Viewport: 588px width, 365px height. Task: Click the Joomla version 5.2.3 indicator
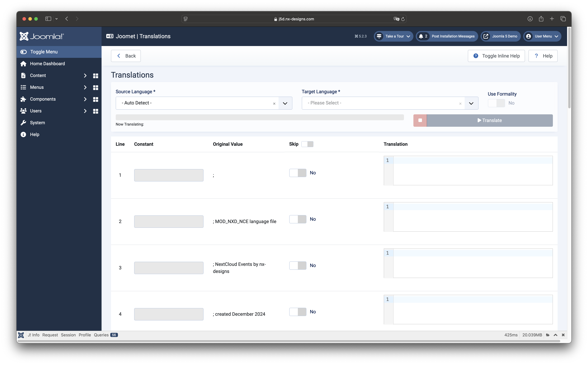[361, 36]
